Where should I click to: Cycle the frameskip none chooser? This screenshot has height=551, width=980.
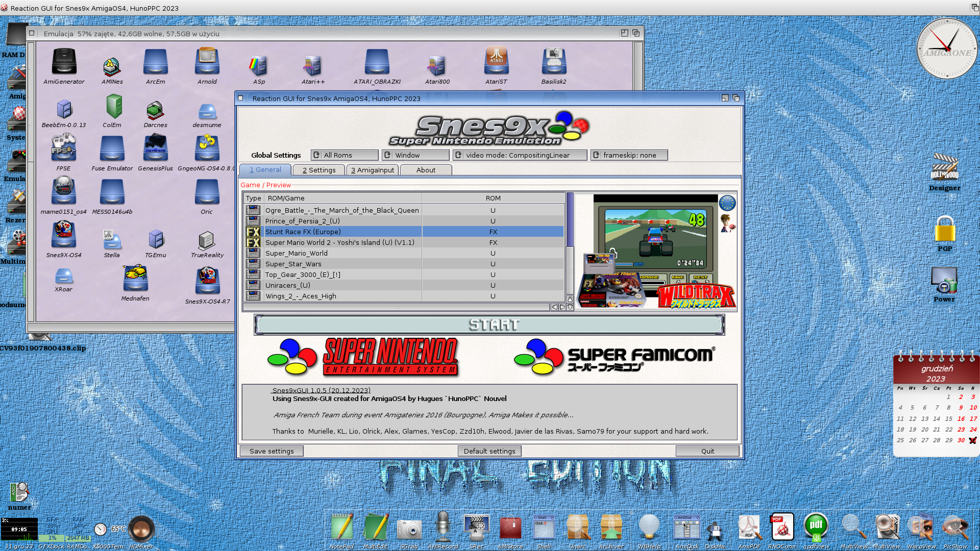point(629,155)
